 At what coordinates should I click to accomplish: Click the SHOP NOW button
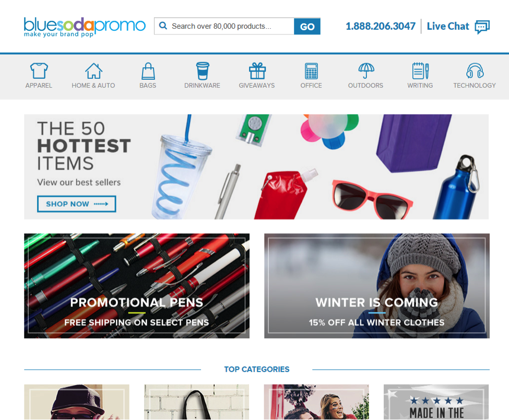click(77, 204)
